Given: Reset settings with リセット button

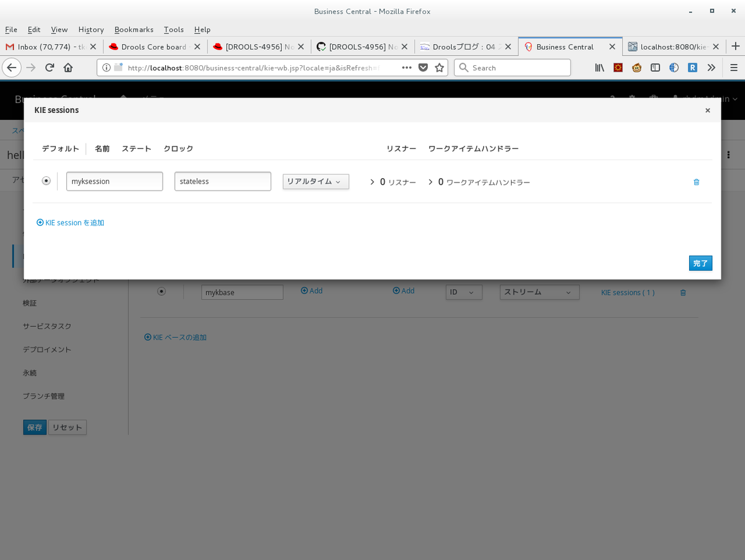Looking at the screenshot, I should [x=68, y=427].
